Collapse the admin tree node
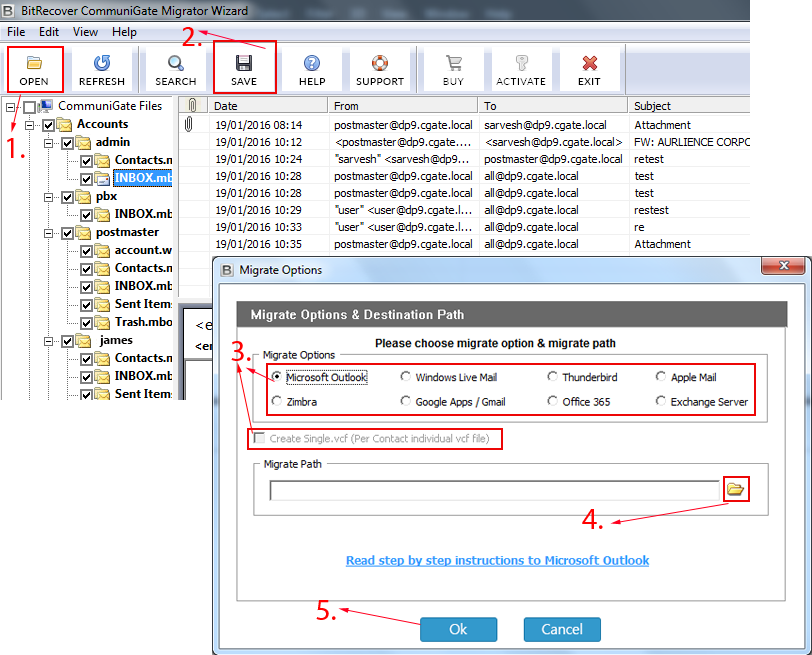Screen dimensions: 812x655 [49, 143]
